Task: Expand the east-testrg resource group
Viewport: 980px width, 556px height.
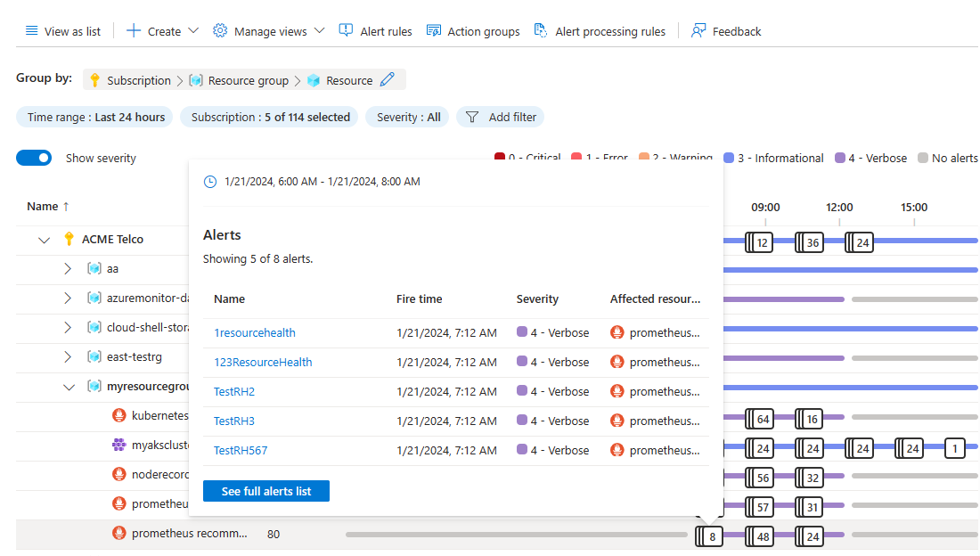Action: point(68,357)
